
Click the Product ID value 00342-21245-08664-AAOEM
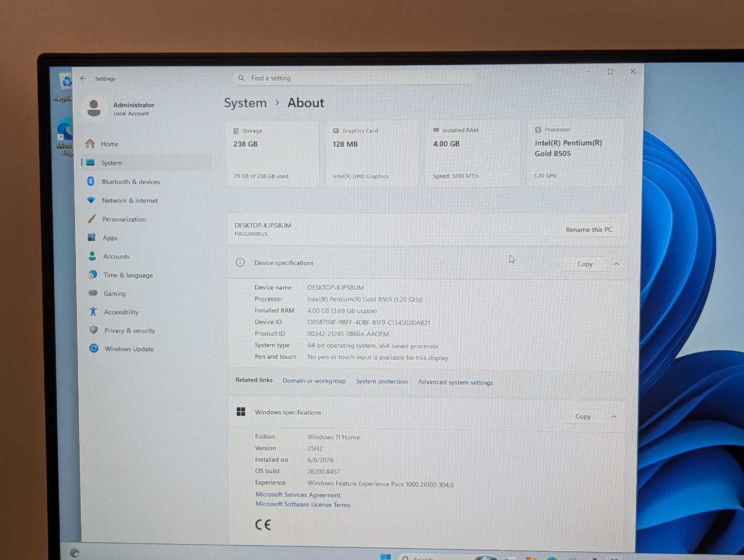click(348, 334)
